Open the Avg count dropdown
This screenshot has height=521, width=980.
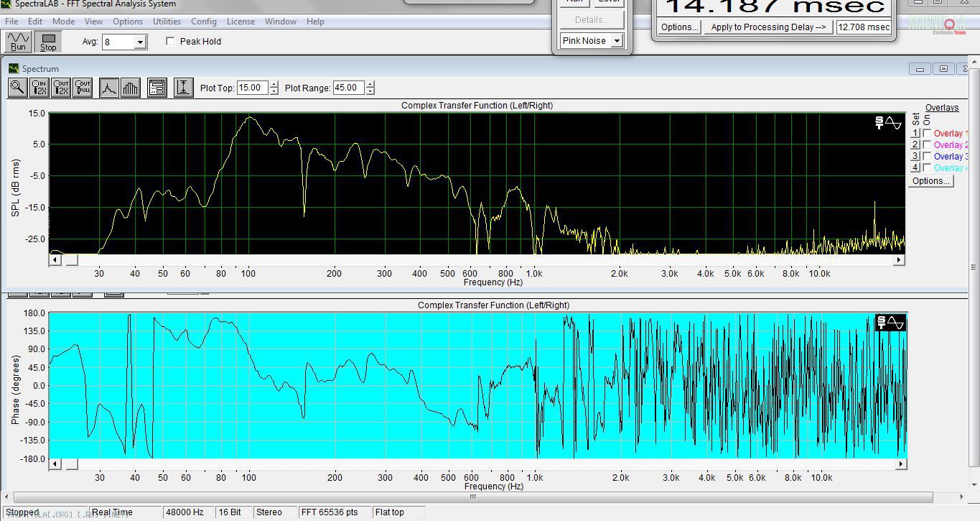click(140, 42)
